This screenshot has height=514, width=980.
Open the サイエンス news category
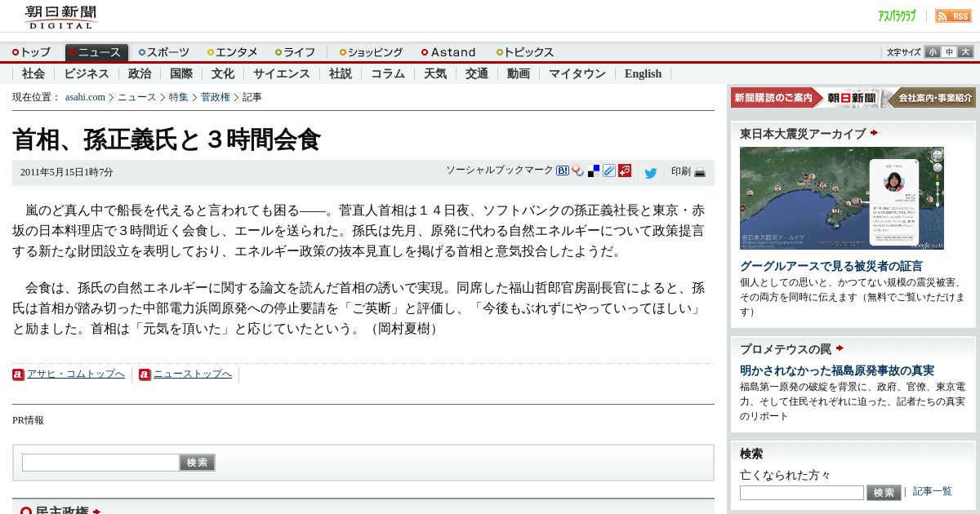(282, 73)
